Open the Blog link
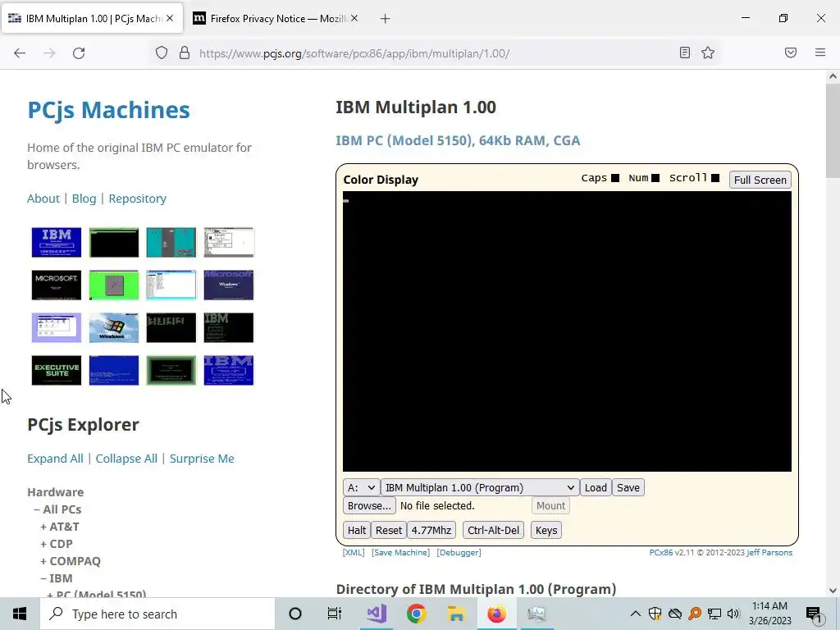 coord(84,199)
